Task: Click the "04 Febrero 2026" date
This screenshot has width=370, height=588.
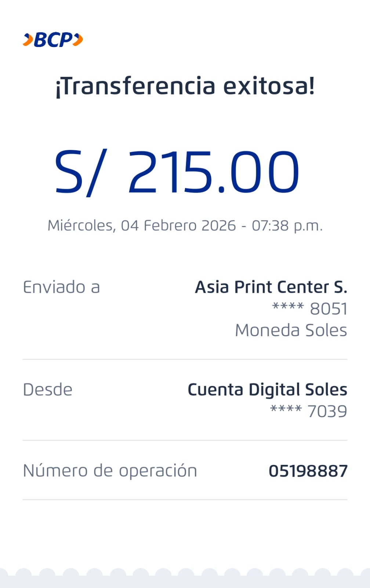Action: pyautogui.click(x=178, y=225)
